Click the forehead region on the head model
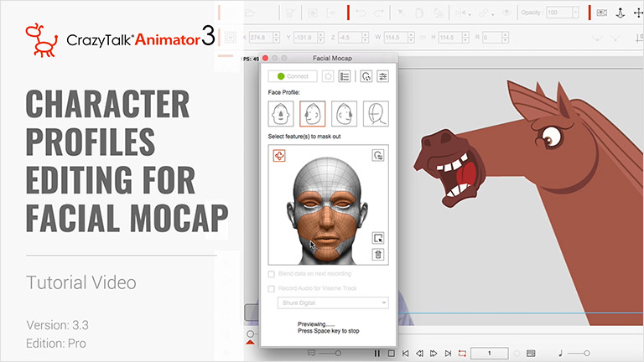Viewport: 644px width, 362px height. click(x=327, y=174)
